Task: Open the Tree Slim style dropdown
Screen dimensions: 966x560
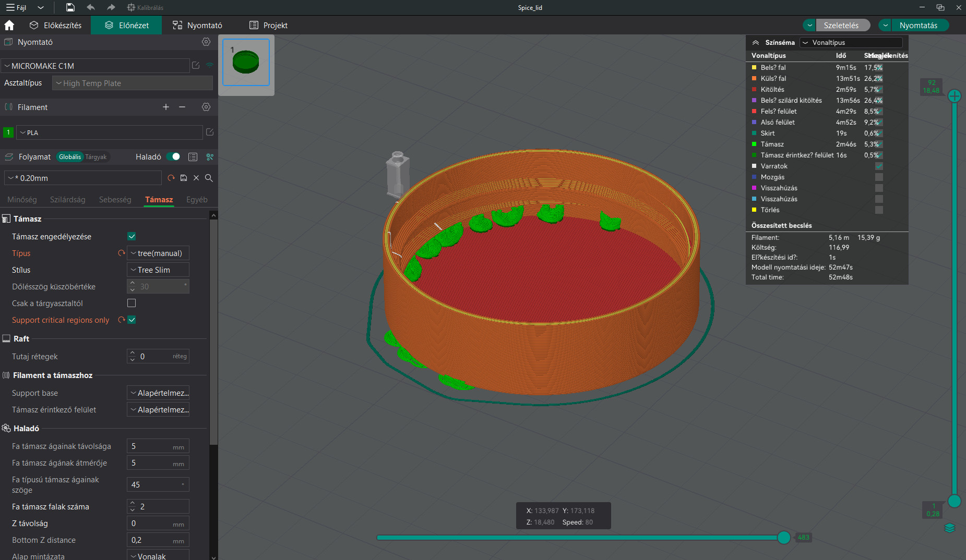Action: [x=158, y=270]
